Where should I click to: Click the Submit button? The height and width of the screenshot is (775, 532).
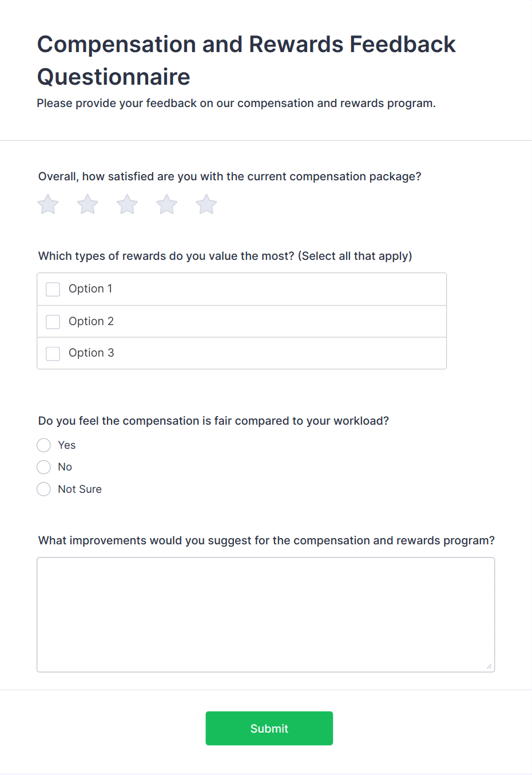pos(269,728)
